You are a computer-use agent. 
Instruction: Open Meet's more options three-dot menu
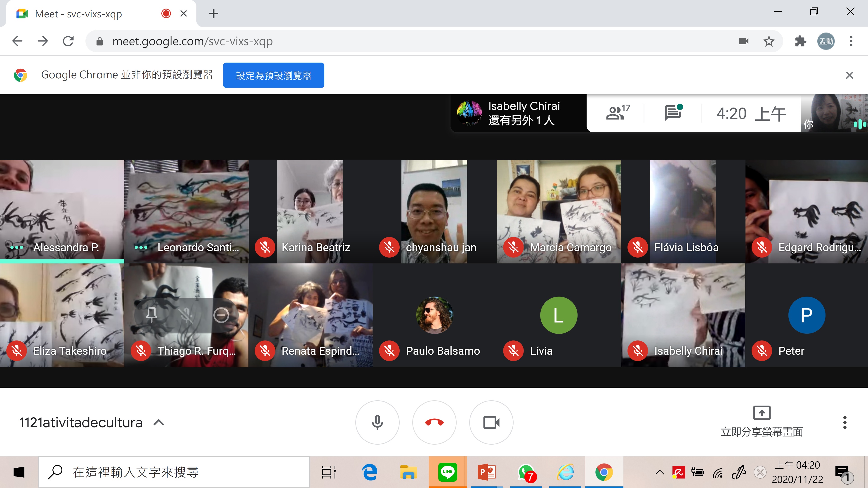(844, 422)
